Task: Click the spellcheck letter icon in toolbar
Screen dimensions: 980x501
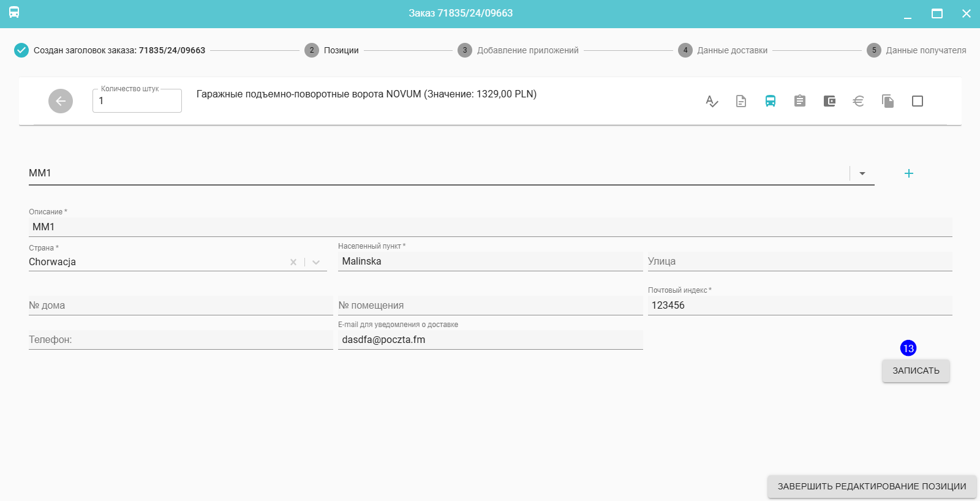Action: click(711, 101)
